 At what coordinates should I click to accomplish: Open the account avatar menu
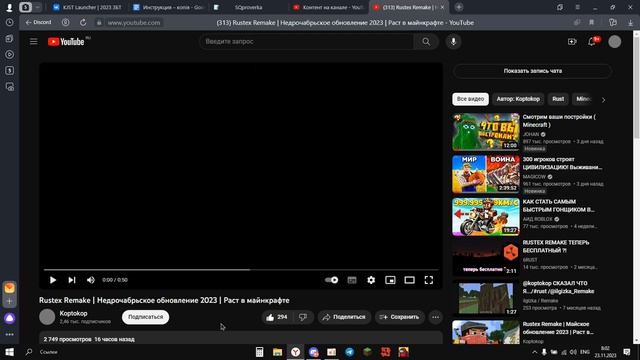615,42
